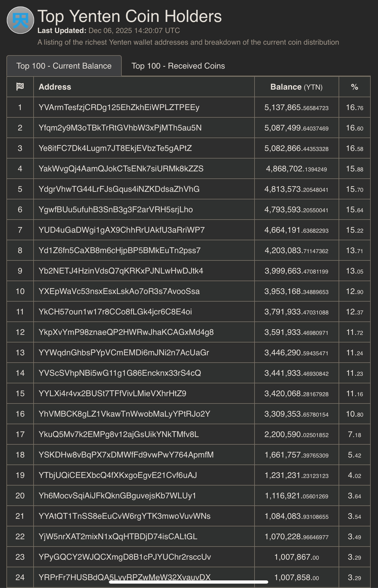
Task: Click the Yenten coin logo icon
Action: coord(20,20)
